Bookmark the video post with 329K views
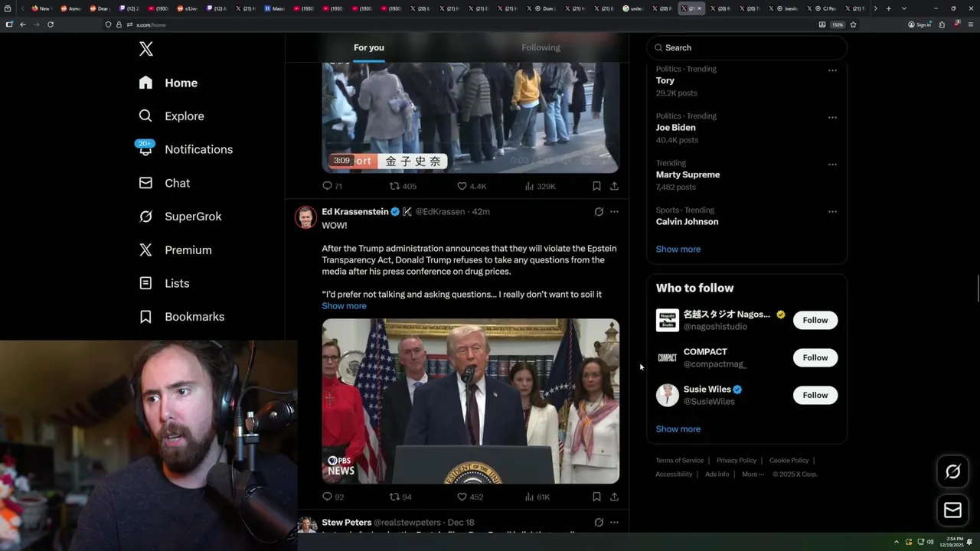This screenshot has height=551, width=980. point(596,186)
